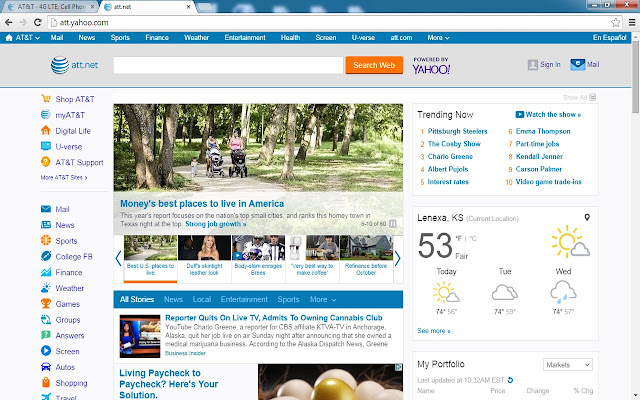The height and width of the screenshot is (400, 640).
Task: Click the Groups icon in sidebar
Action: click(46, 320)
